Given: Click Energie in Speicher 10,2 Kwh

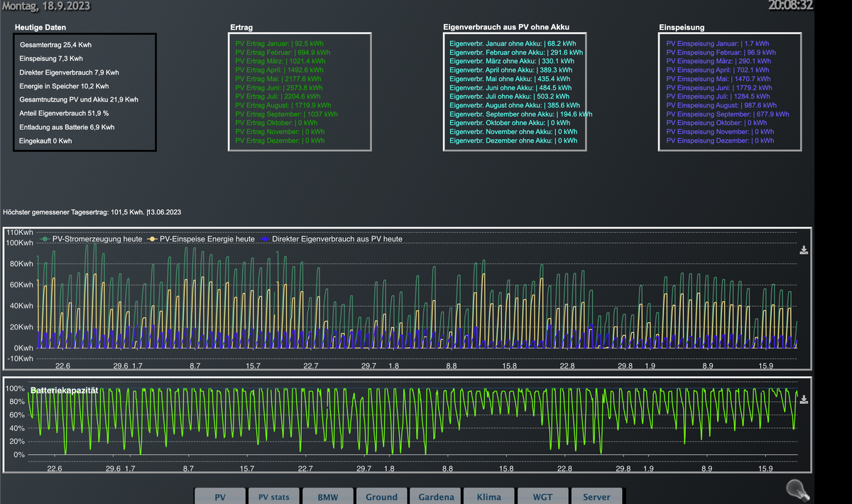Looking at the screenshot, I should click(x=64, y=86).
